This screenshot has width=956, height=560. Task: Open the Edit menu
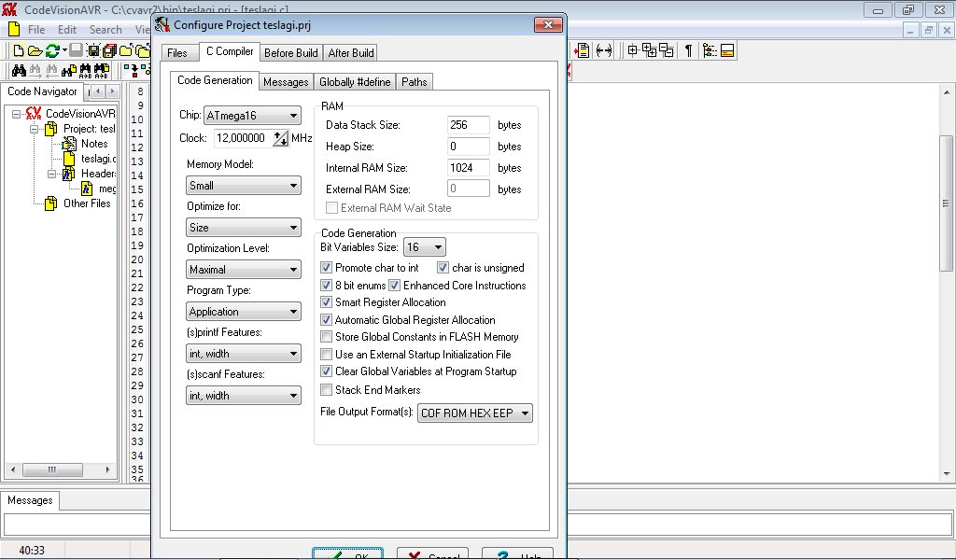click(67, 30)
